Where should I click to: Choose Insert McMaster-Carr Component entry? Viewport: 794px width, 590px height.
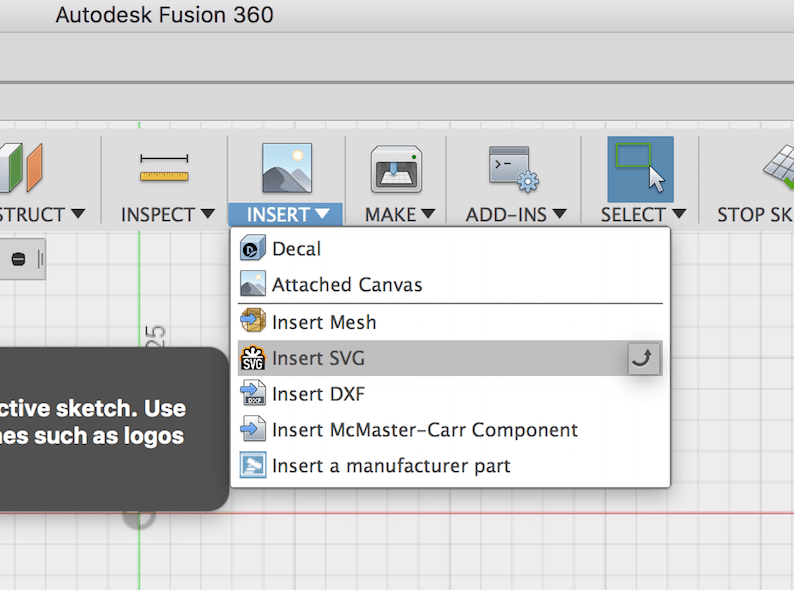point(450,430)
